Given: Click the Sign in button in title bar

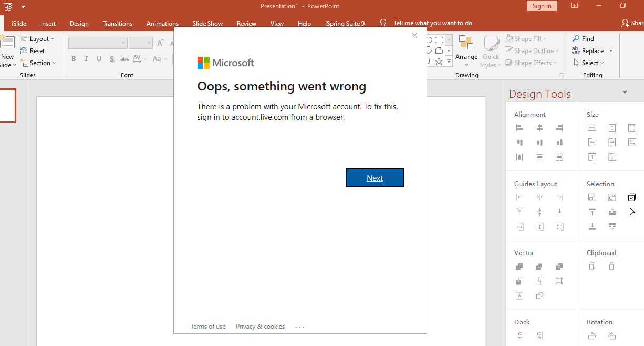Looking at the screenshot, I should pos(542,6).
